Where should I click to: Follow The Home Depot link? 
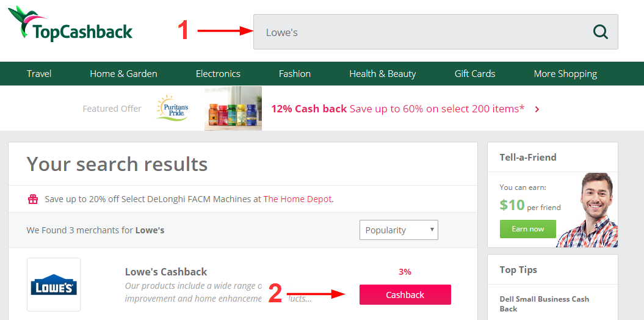pyautogui.click(x=297, y=199)
